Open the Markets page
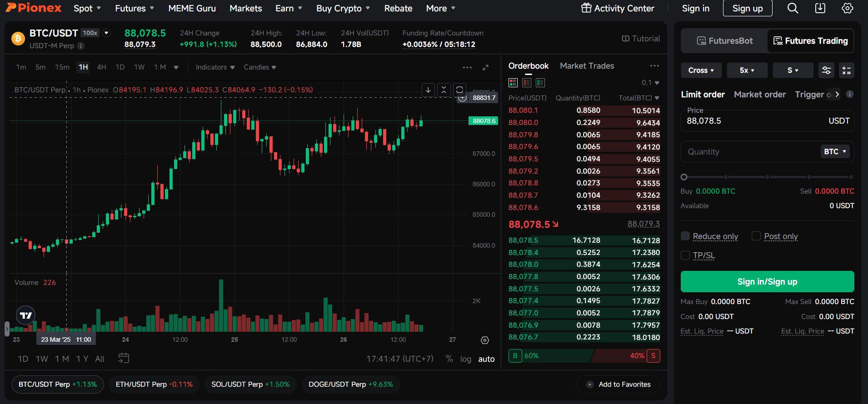Image resolution: width=868 pixels, height=404 pixels. pyautogui.click(x=246, y=8)
